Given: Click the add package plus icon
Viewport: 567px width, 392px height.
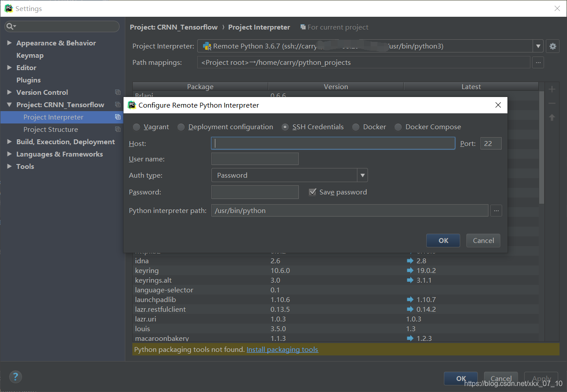Looking at the screenshot, I should coord(552,90).
